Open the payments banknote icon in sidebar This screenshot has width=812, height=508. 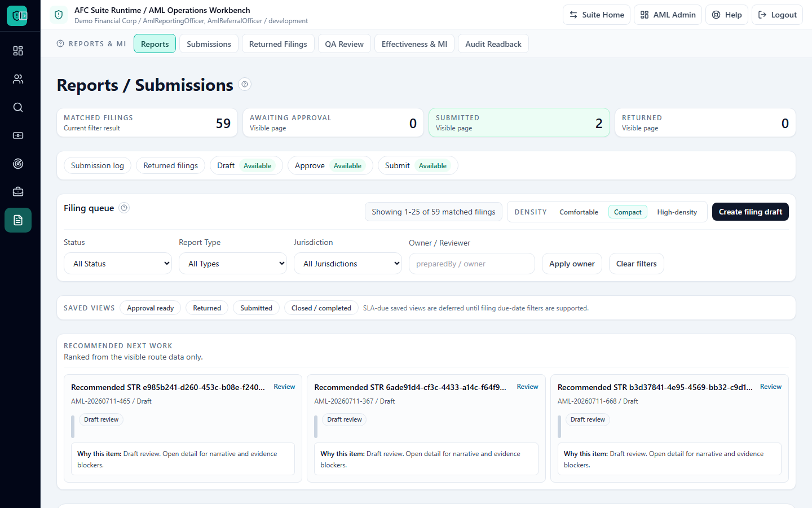pos(18,135)
